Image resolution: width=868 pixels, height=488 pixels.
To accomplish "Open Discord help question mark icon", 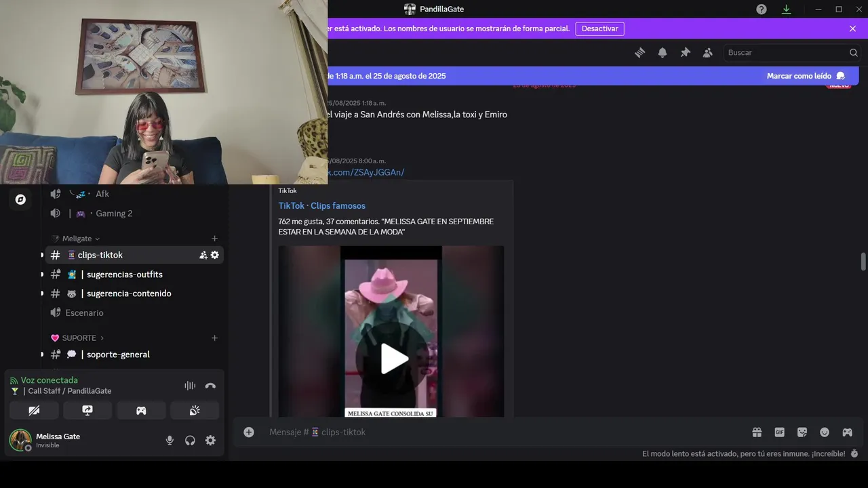I will click(x=762, y=9).
